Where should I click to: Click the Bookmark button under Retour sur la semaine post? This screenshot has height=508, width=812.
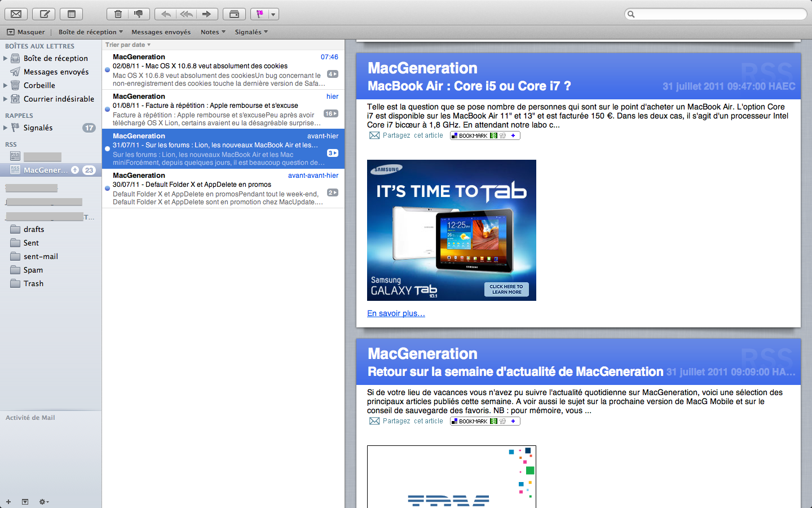485,421
